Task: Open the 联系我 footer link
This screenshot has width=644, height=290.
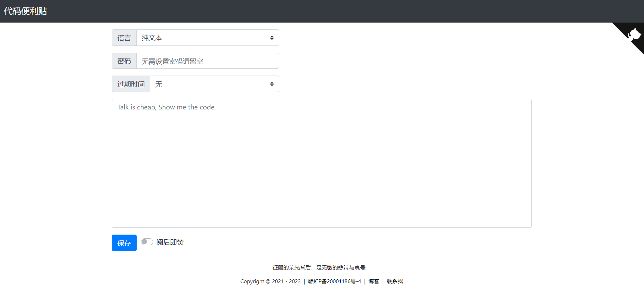Action: click(x=395, y=281)
